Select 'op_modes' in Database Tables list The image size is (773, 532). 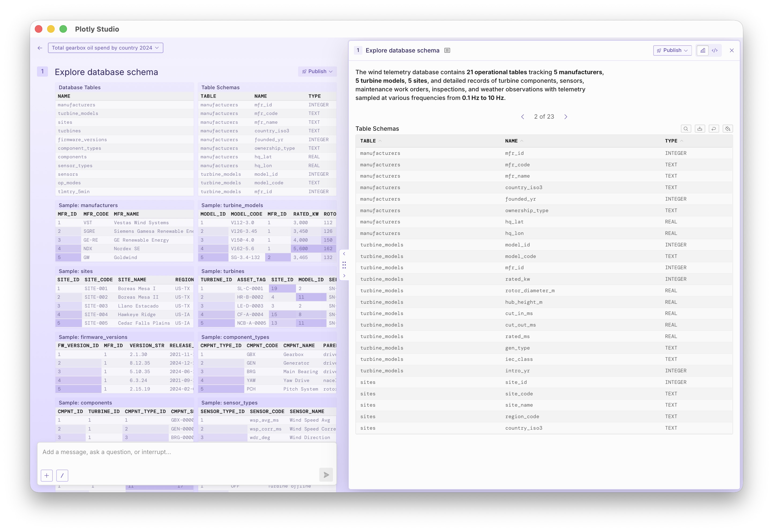click(x=69, y=183)
